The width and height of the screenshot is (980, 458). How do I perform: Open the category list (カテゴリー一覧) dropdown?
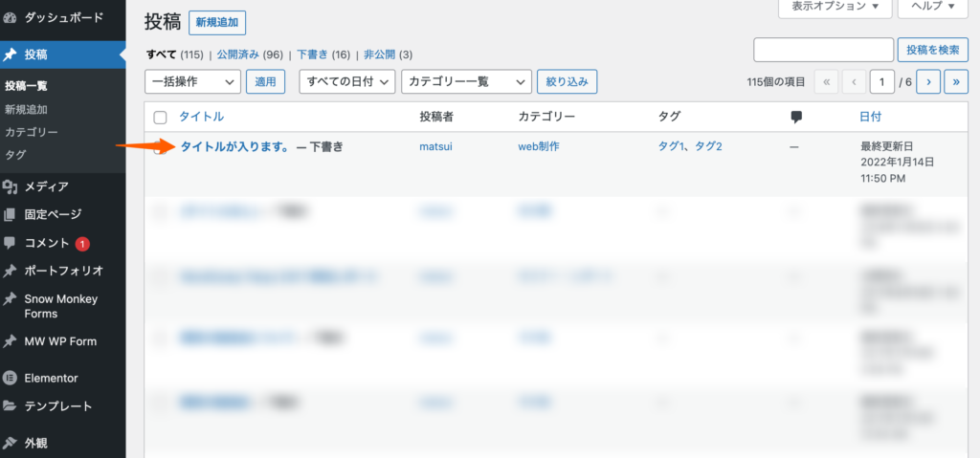pyautogui.click(x=465, y=82)
